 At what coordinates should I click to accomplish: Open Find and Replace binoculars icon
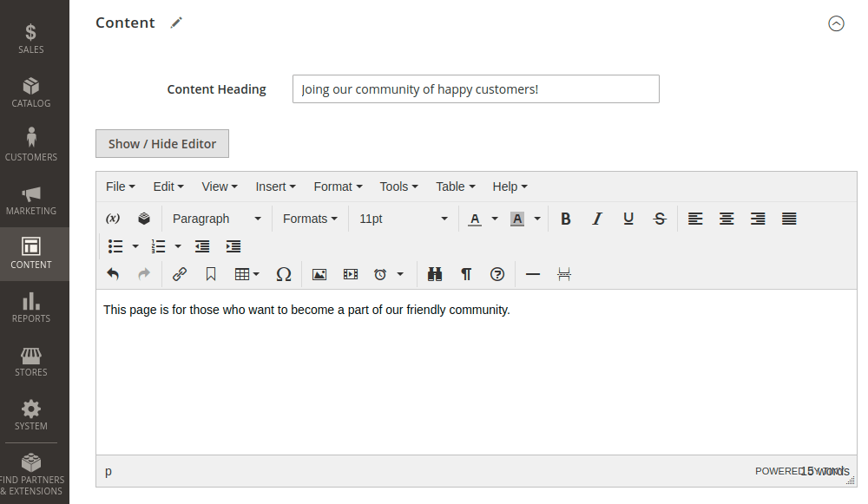pos(435,274)
